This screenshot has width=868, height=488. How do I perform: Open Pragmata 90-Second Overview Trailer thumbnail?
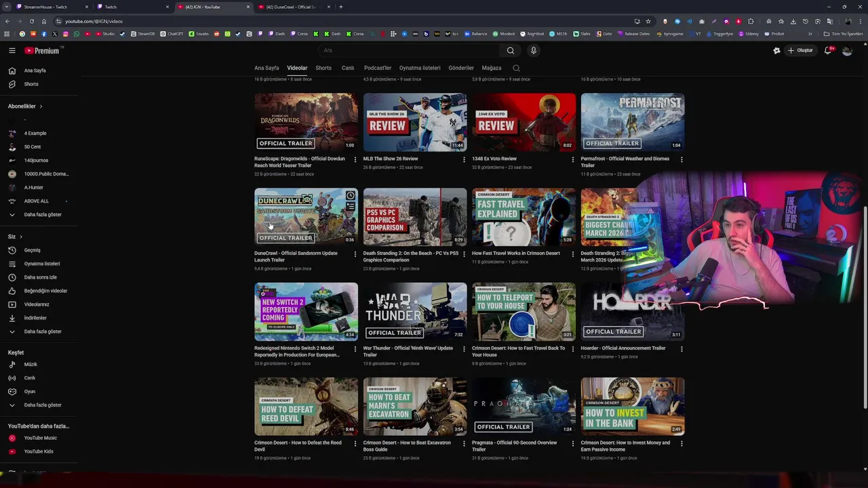coord(524,407)
